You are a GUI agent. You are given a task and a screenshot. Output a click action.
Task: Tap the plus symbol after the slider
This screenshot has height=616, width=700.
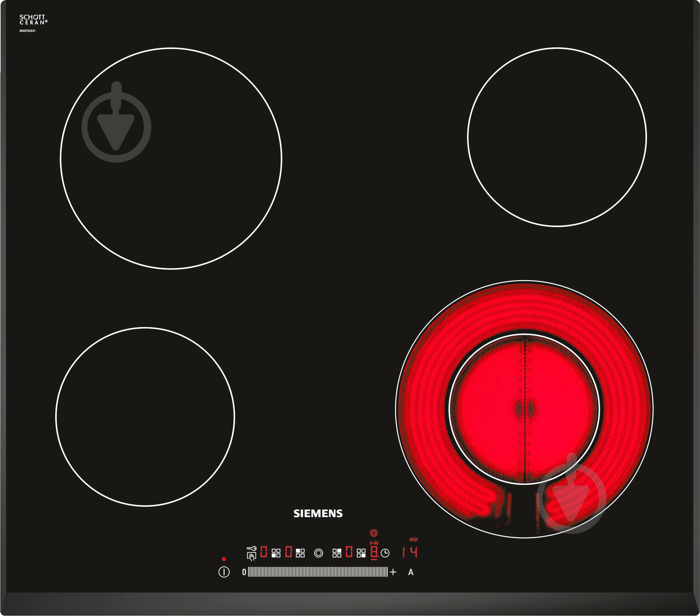(393, 572)
